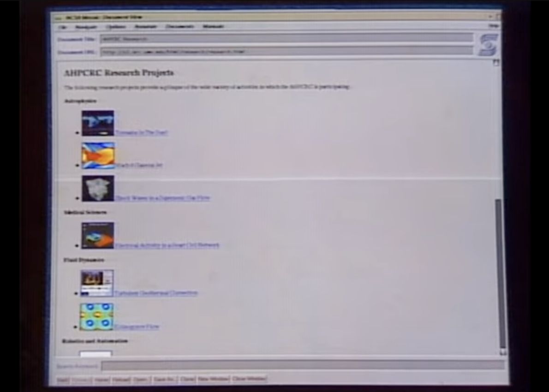549x392 pixels.
Task: Click into the Document Title field
Action: 286,38
